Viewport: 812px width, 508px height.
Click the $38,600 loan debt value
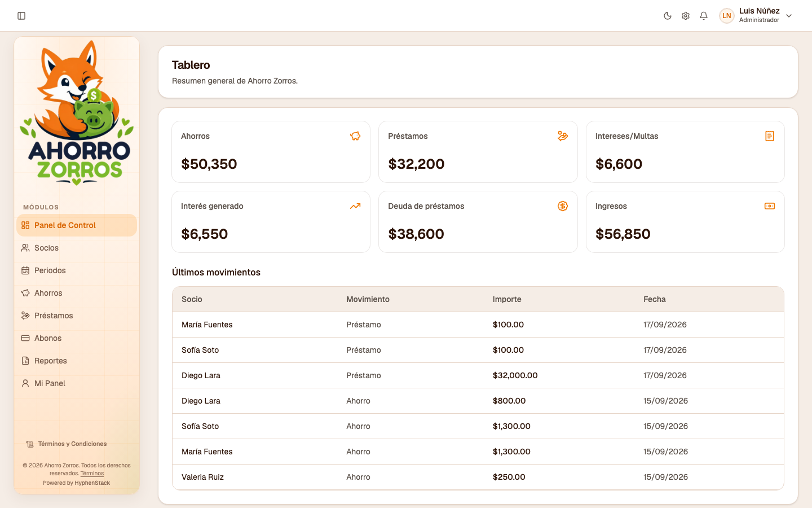pos(416,234)
